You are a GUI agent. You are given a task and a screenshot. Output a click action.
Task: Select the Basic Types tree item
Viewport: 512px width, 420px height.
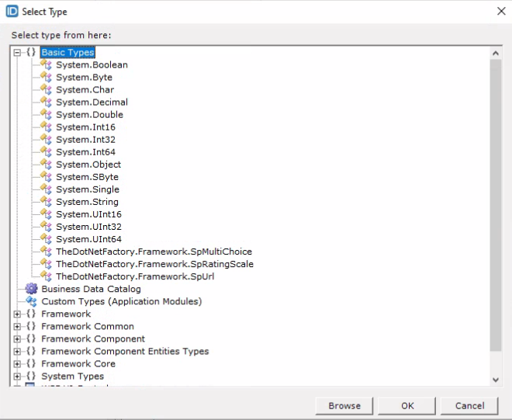(x=67, y=52)
